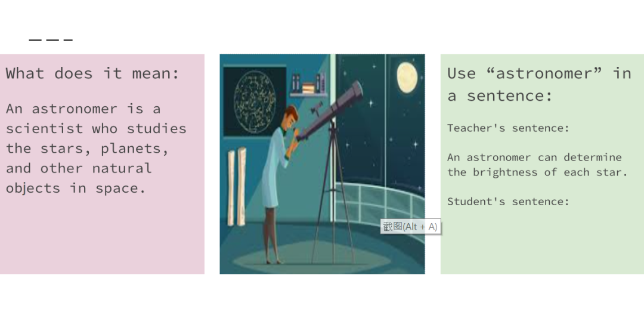The height and width of the screenshot is (312, 644).
Task: Click the small finder scope on the telescope
Action: tap(317, 108)
